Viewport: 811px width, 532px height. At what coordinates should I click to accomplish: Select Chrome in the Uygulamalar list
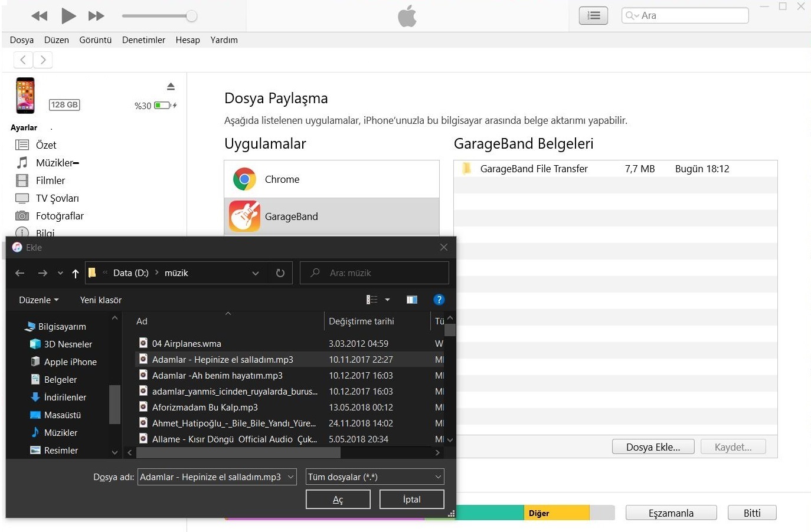[x=282, y=179]
